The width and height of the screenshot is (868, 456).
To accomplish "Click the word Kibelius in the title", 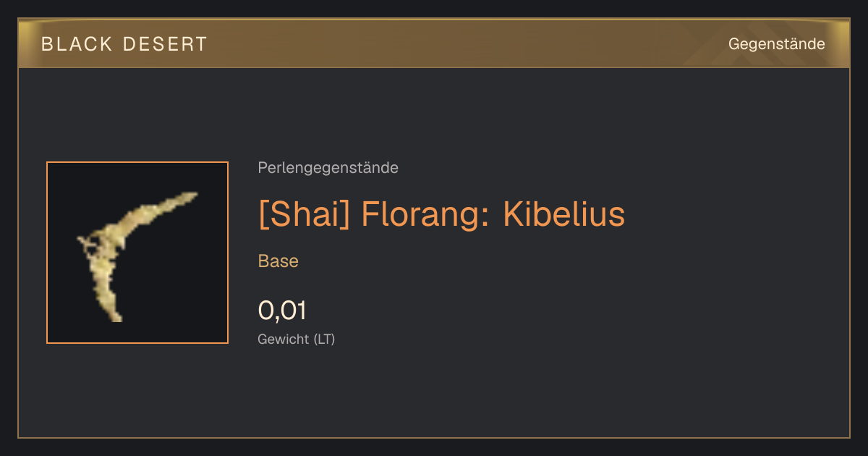I will point(563,215).
